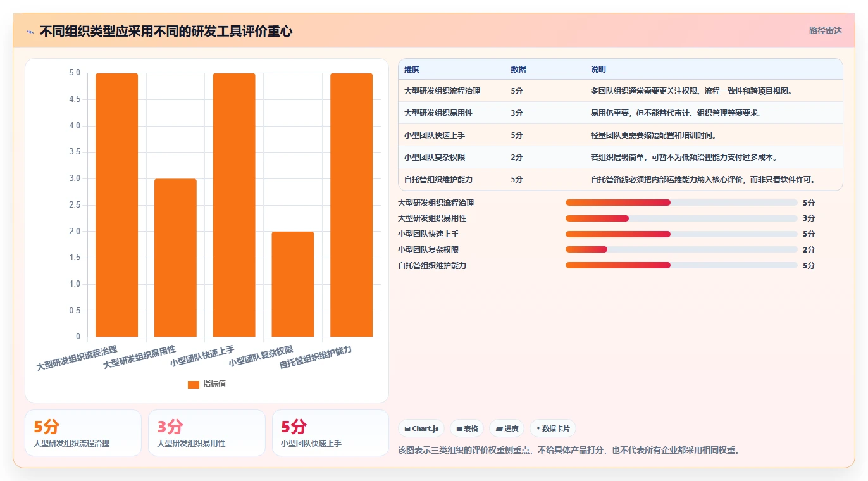The image size is (868, 481).
Task: Click the 3分 value in the table's 数据 column
Action: coord(517,113)
